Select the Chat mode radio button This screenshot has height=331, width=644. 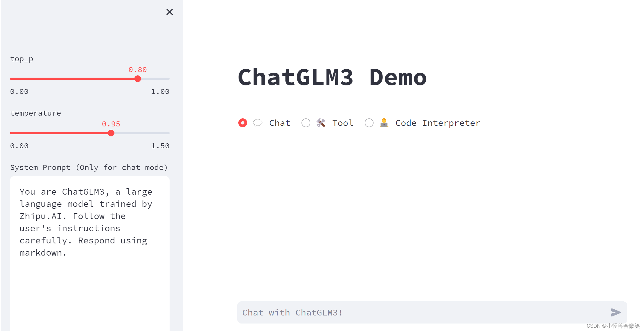[x=243, y=123]
